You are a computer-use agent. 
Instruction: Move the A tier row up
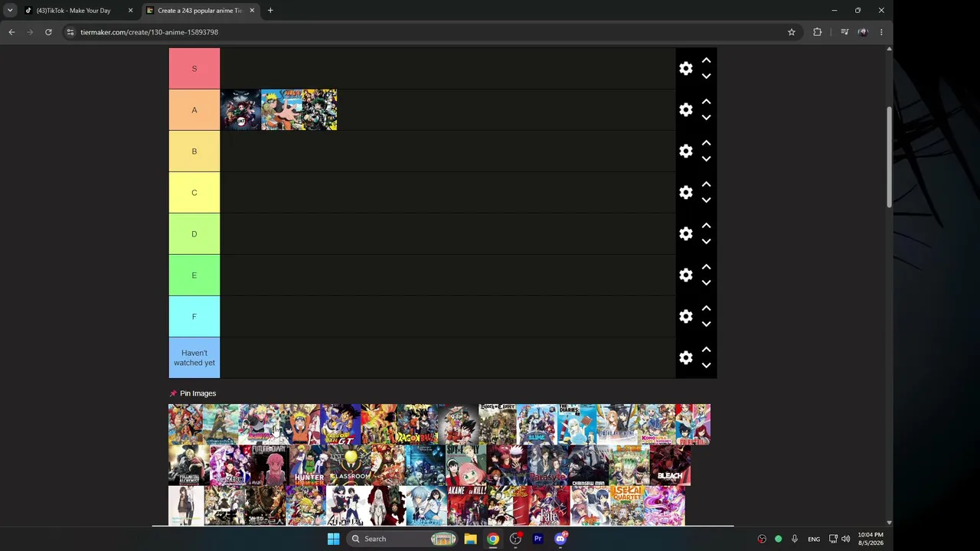(706, 102)
